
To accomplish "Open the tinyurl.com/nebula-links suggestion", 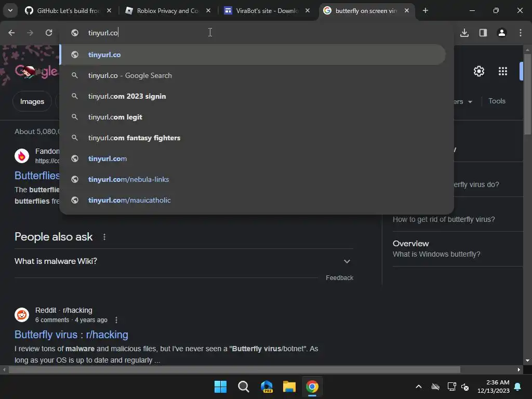I will pyautogui.click(x=253, y=179).
